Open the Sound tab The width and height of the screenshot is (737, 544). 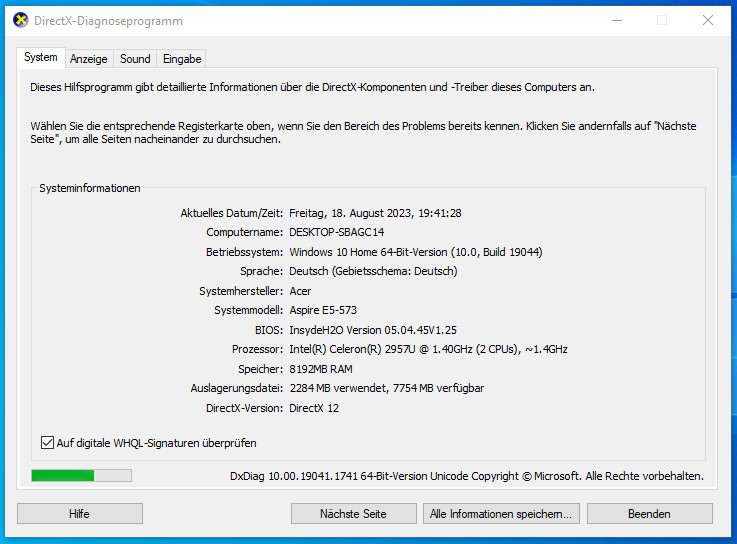(135, 59)
